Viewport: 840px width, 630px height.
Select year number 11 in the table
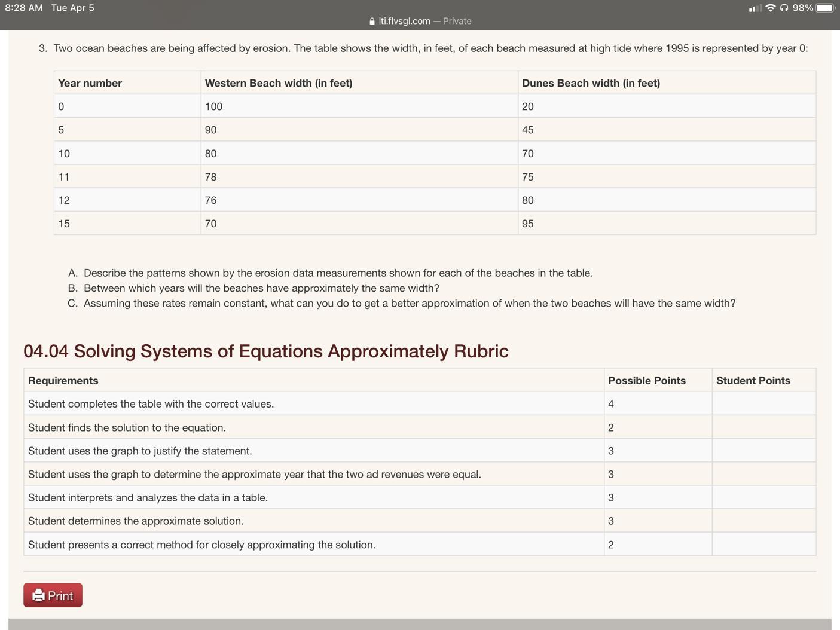[x=64, y=177]
